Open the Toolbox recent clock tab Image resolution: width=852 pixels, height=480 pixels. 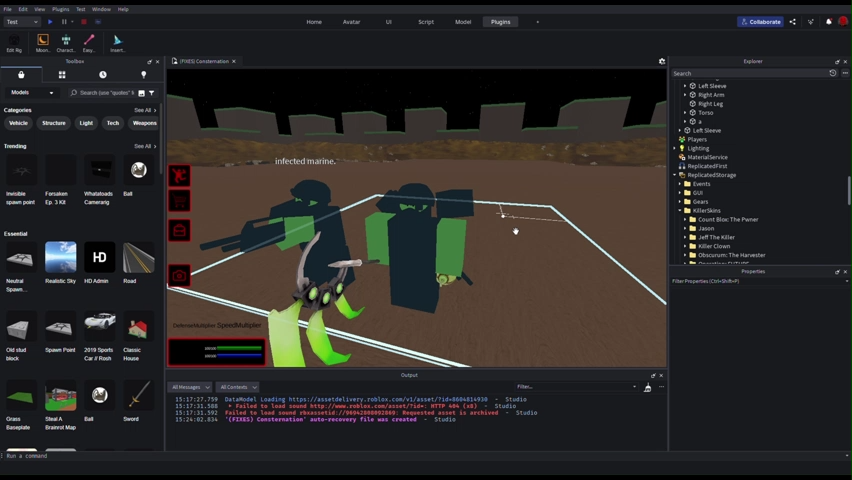103,74
